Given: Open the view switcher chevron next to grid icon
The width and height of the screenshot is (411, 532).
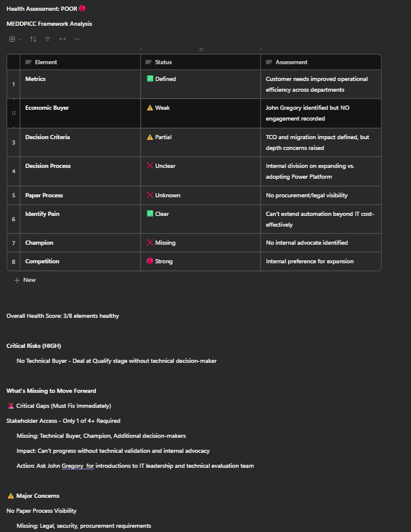Looking at the screenshot, I should pyautogui.click(x=19, y=38).
